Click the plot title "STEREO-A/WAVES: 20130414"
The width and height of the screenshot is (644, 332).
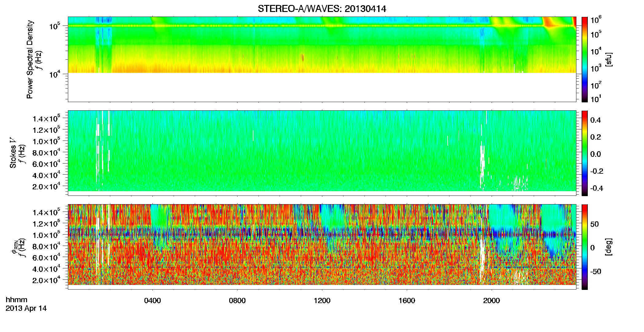tap(322, 9)
